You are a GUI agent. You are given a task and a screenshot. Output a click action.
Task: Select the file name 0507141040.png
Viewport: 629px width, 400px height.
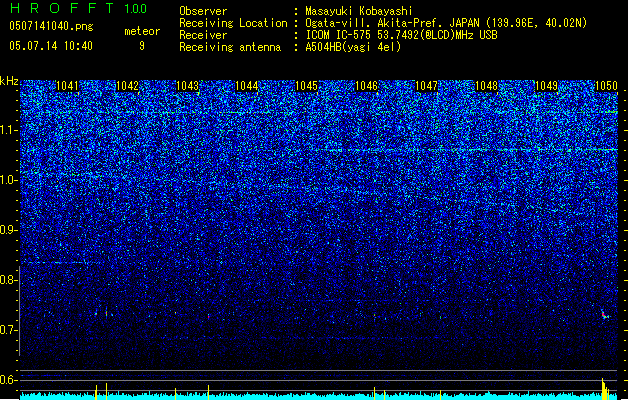click(51, 26)
